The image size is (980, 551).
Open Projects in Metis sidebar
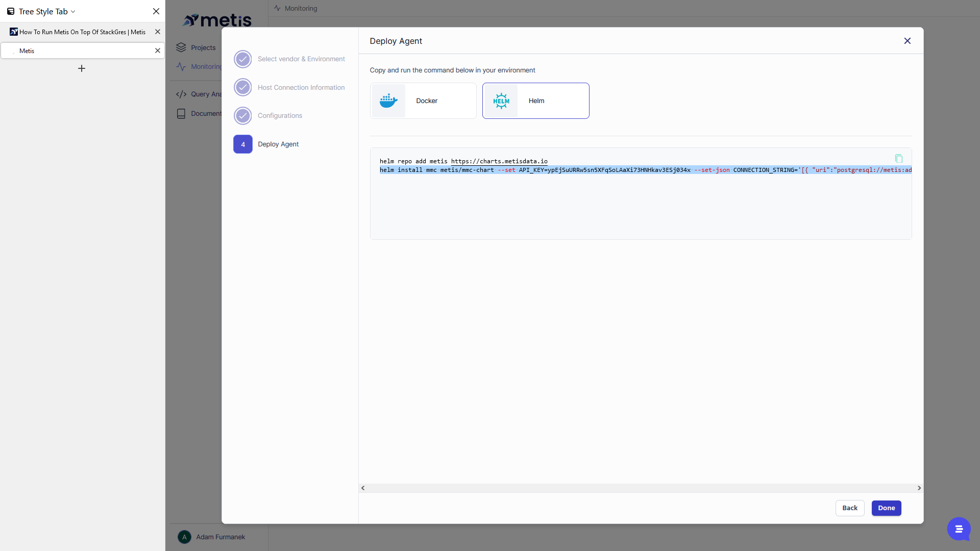tap(203, 48)
